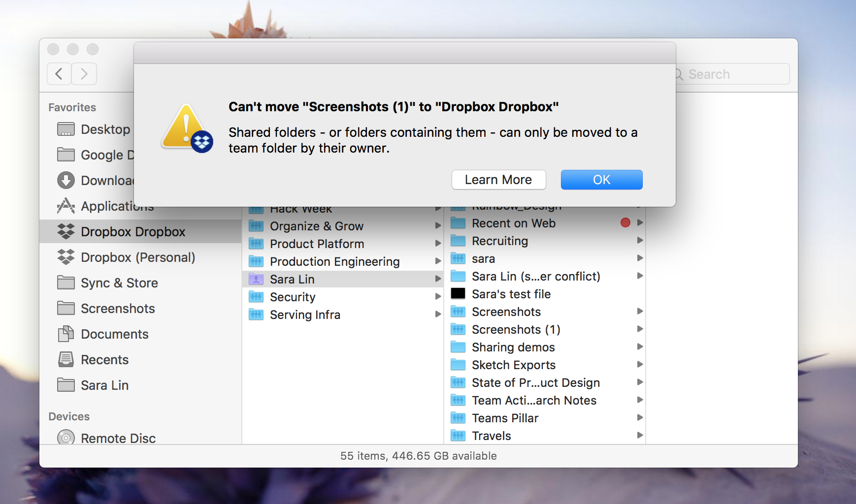Click the Serving Infra team folder icon

(256, 315)
